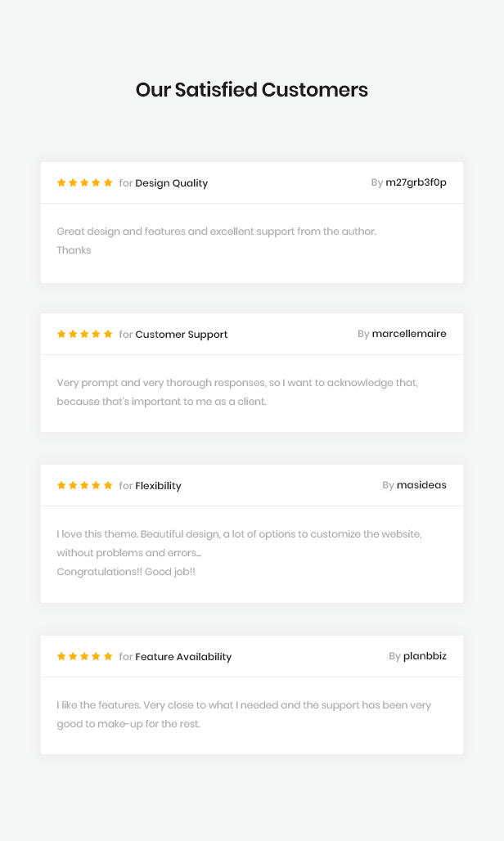Open reviewer m27grb3f0p's profile

pos(416,182)
